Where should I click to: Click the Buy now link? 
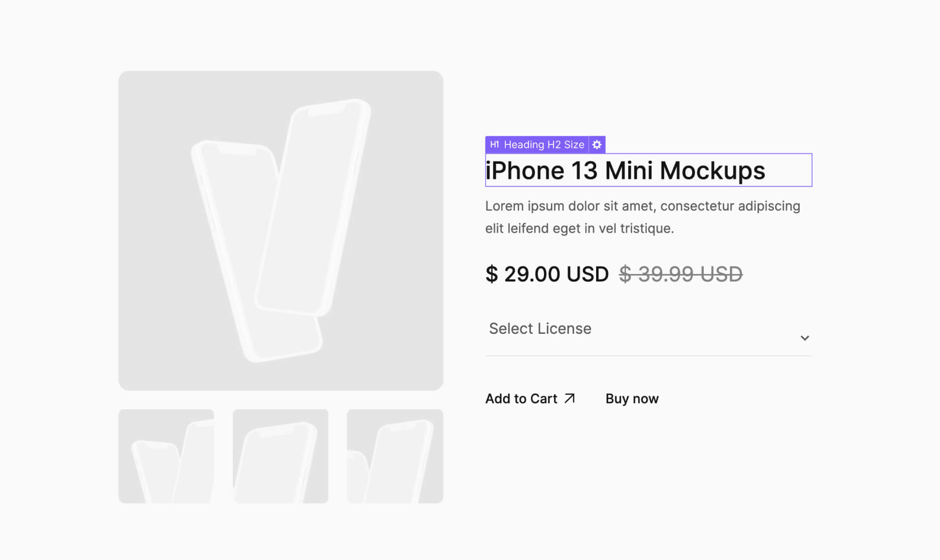632,399
